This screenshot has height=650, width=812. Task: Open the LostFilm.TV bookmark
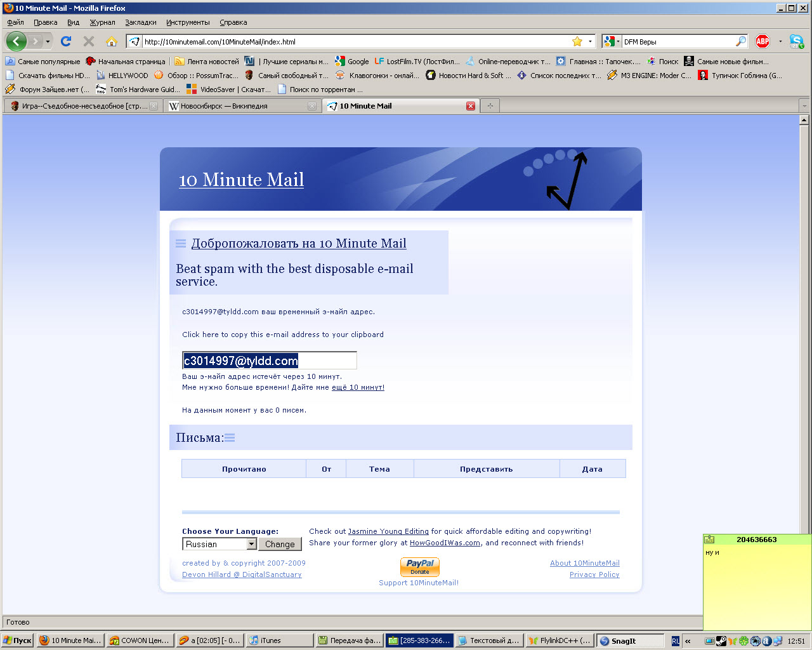click(417, 62)
